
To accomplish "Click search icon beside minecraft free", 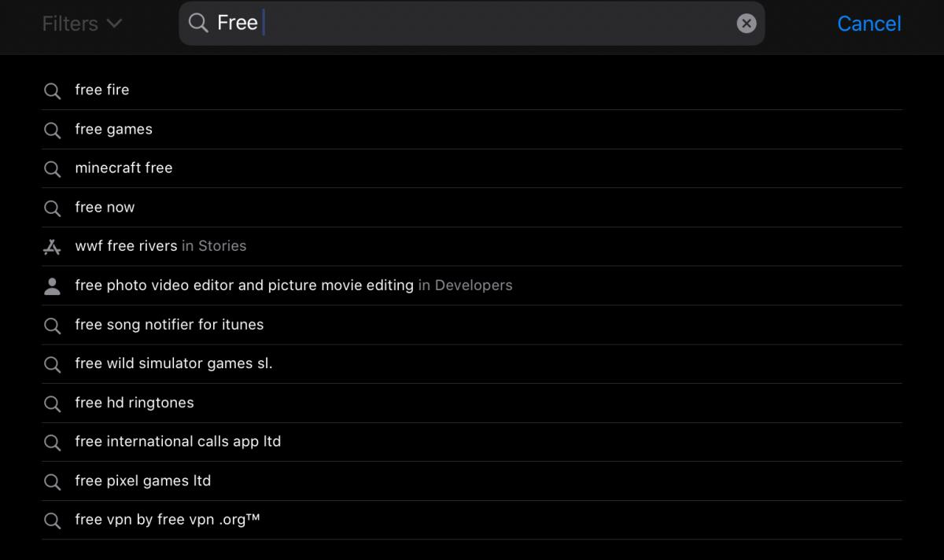I will coord(53,169).
